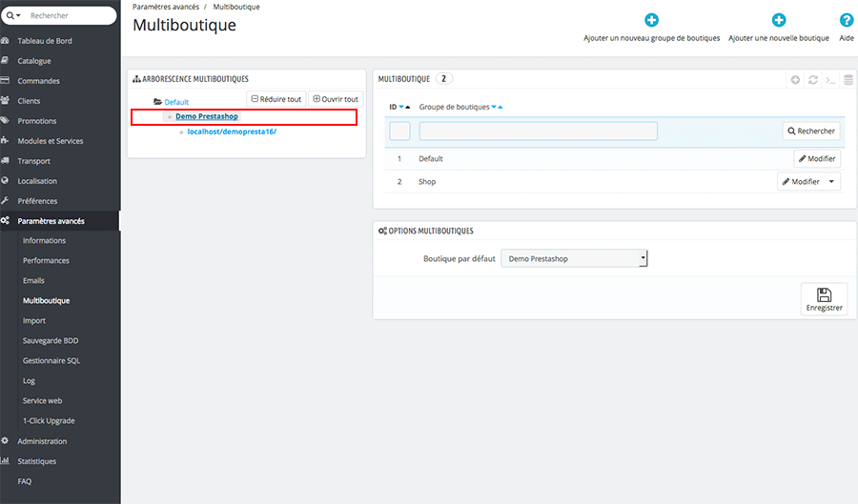The width and height of the screenshot is (858, 504).
Task: Open the Default folder in shop tree
Action: 176,102
